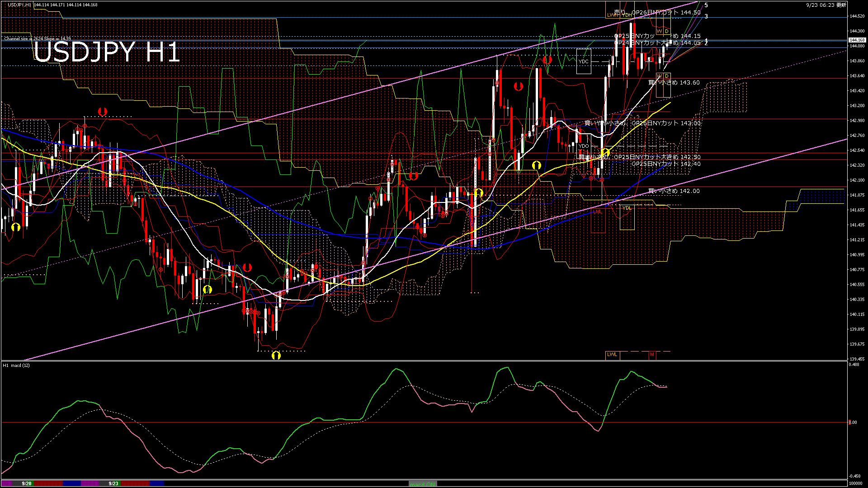Toggle the macd ON button
868x488 pixels.
click(x=423, y=484)
